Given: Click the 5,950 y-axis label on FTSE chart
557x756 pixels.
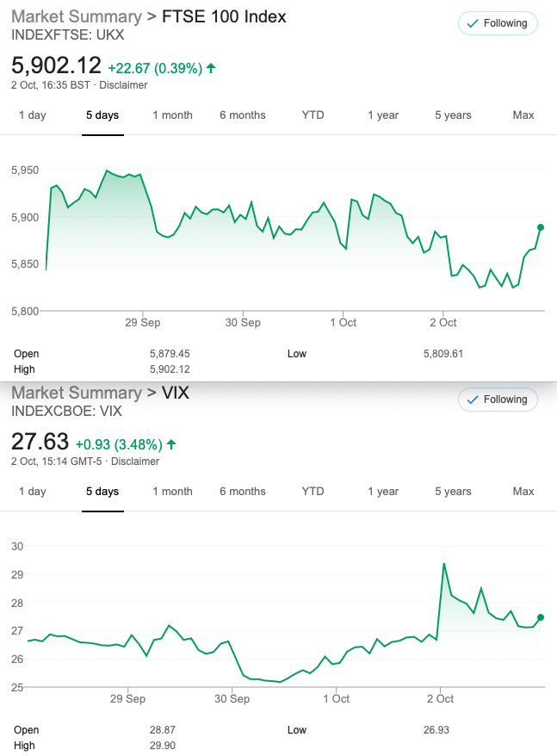Looking at the screenshot, I should pos(25,170).
